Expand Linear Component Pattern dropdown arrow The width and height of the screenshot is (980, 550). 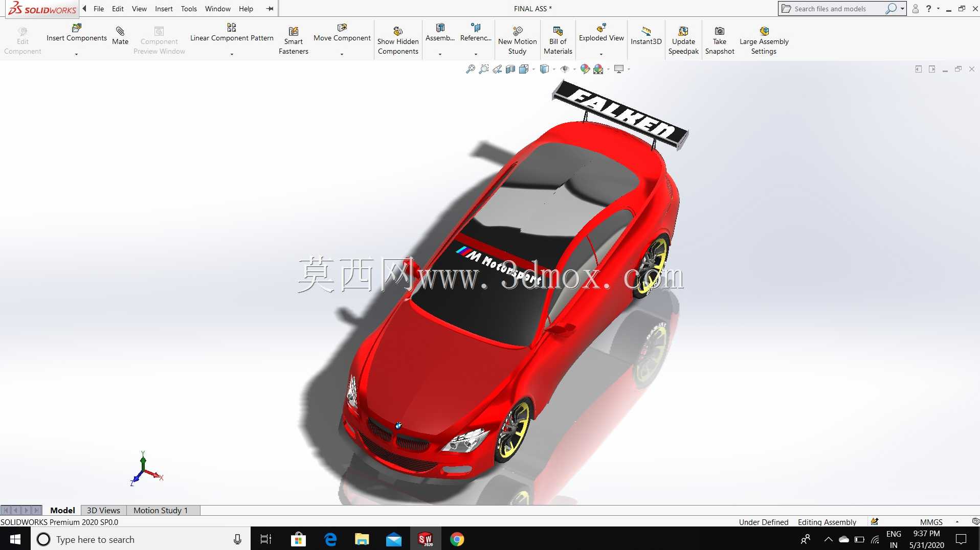pyautogui.click(x=232, y=54)
